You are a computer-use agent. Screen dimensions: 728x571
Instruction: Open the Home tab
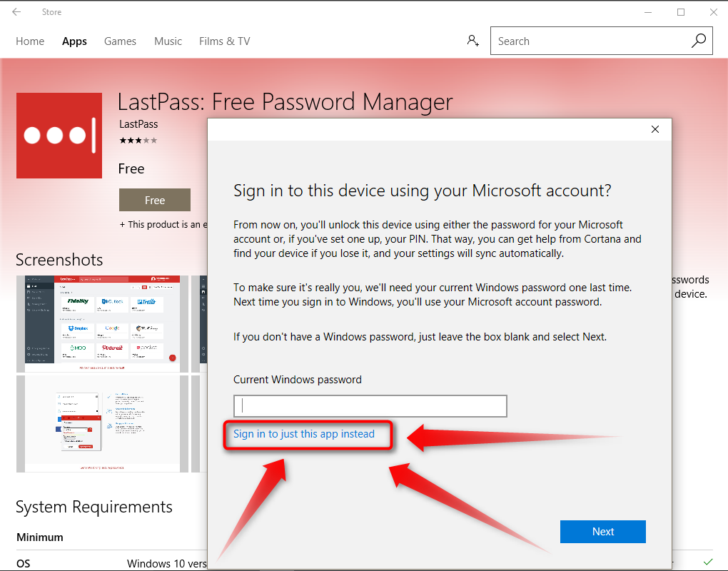[30, 41]
